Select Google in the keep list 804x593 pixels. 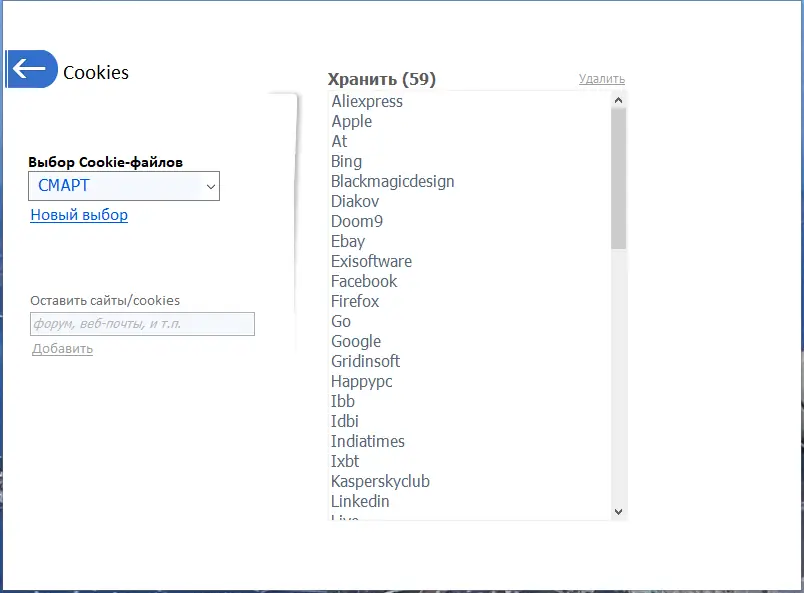tap(356, 342)
